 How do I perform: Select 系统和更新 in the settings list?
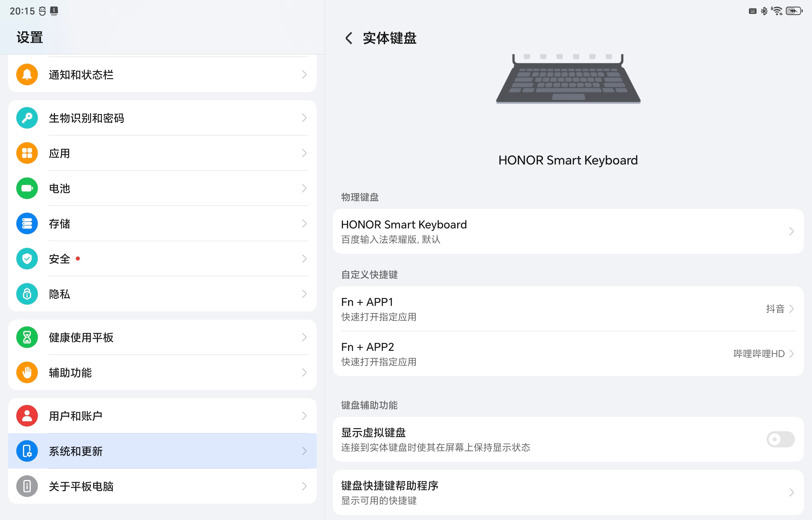(x=162, y=451)
